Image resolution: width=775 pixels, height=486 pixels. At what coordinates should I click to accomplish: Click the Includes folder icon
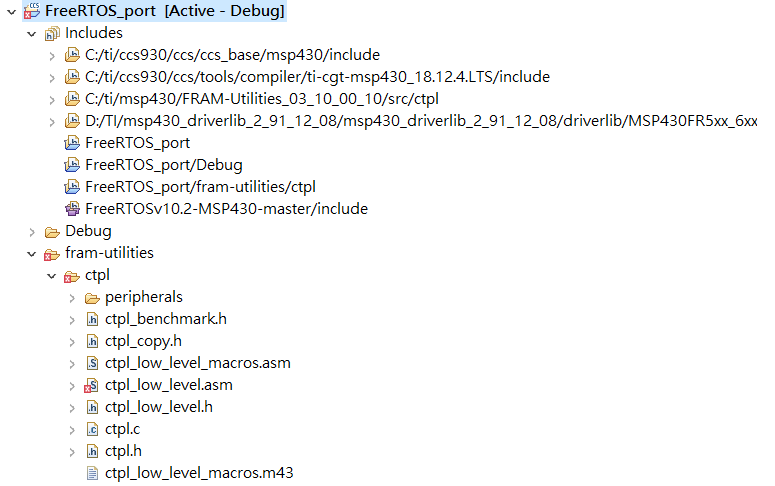[52, 33]
